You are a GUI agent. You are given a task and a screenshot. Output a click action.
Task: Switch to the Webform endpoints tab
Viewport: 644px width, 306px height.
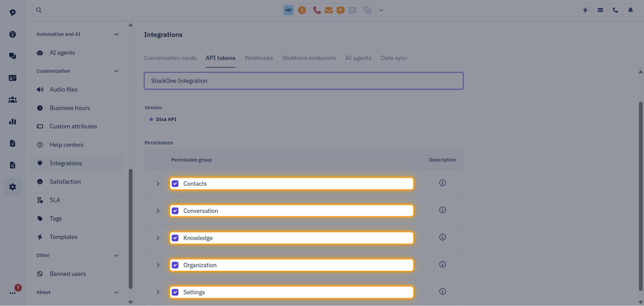coord(309,58)
